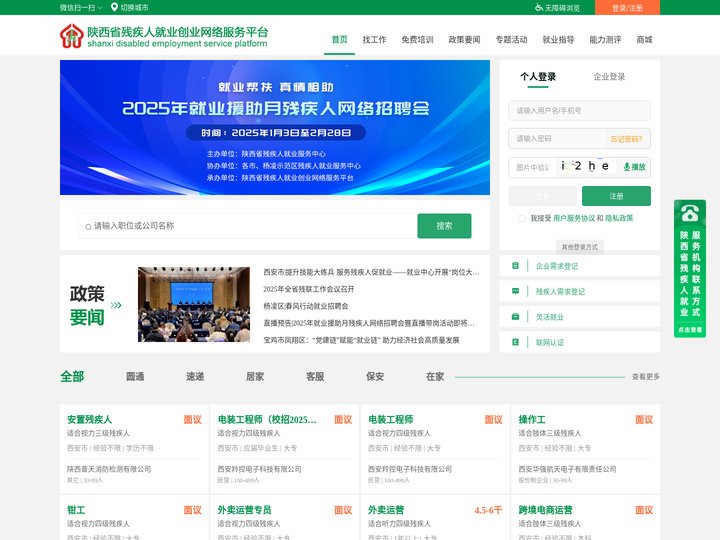Tick the user agreement acceptance checkbox
The height and width of the screenshot is (540, 720).
tap(522, 219)
